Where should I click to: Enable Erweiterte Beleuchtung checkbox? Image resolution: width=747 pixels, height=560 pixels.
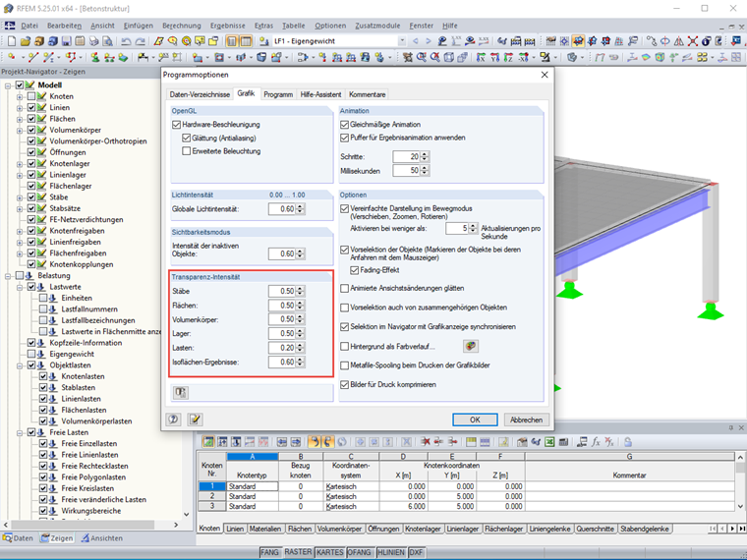point(187,151)
